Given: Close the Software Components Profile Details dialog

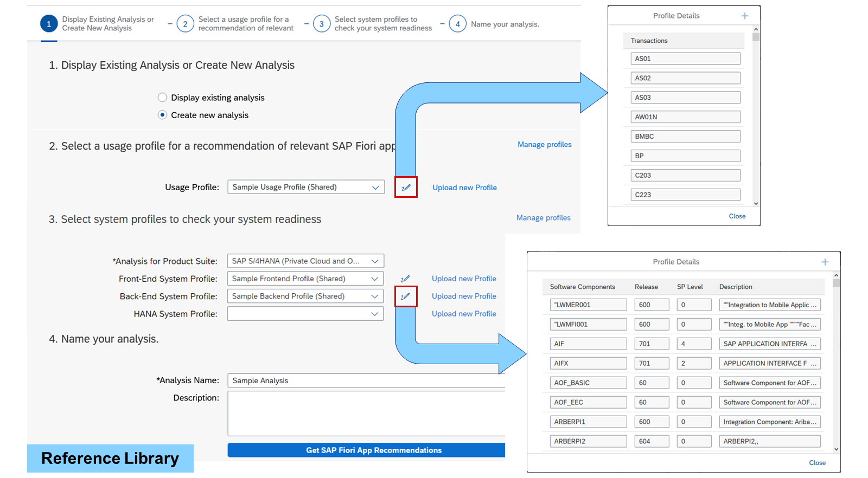Looking at the screenshot, I should [818, 463].
